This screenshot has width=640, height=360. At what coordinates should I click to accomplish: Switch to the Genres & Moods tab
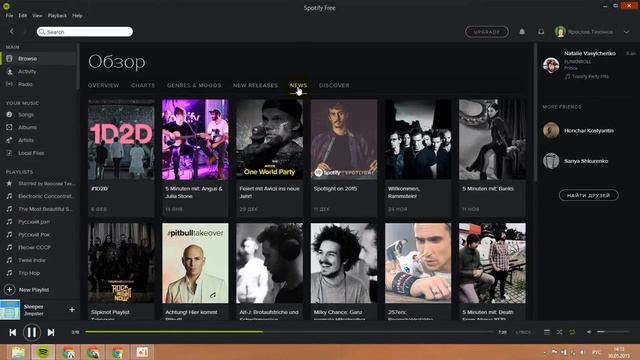point(194,85)
